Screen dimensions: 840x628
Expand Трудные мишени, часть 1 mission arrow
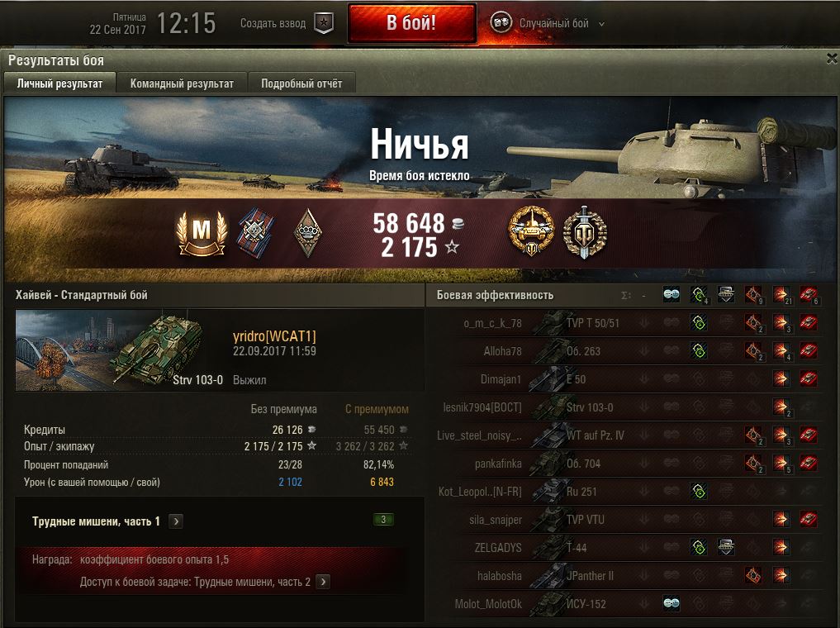coord(176,521)
